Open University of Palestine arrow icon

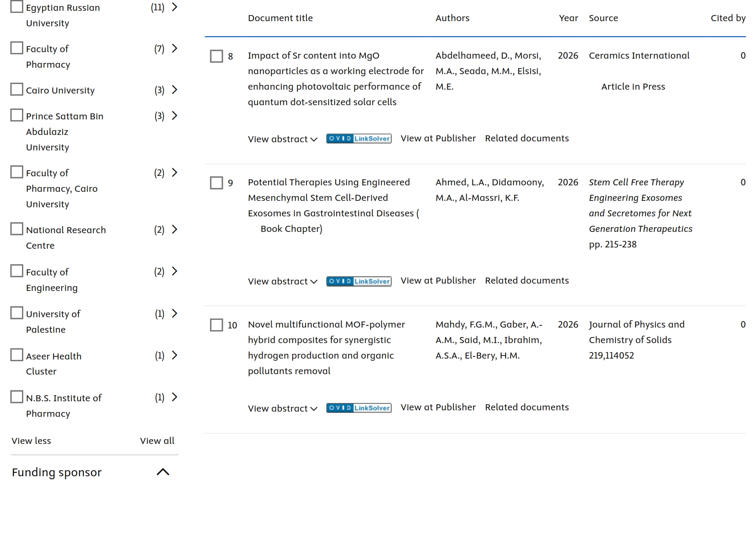(175, 313)
